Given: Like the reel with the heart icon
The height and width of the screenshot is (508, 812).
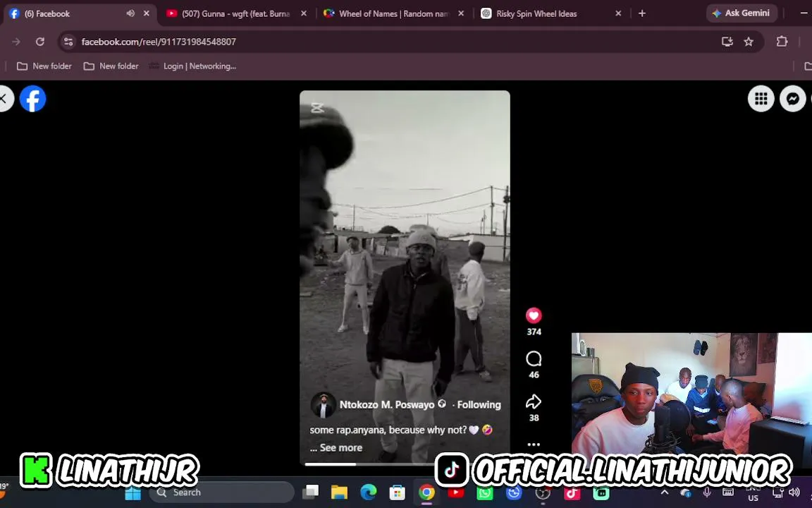Looking at the screenshot, I should 534,315.
